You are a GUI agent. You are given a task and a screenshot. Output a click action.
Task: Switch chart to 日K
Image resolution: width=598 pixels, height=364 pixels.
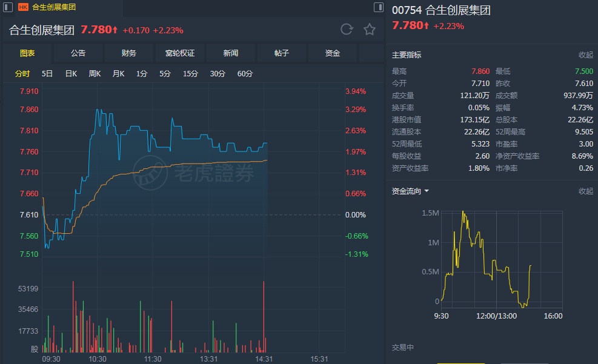[x=71, y=73]
